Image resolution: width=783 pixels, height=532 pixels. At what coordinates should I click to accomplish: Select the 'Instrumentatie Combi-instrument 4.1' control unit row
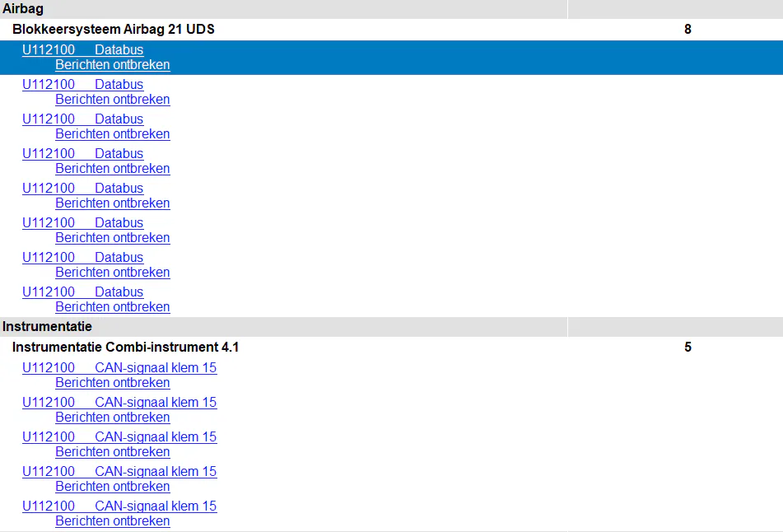125,348
